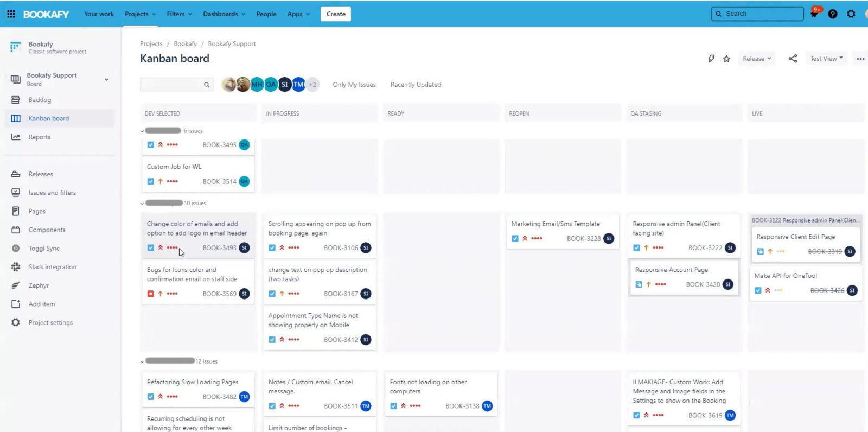
Task: Open the app switcher grid icon
Action: [x=11, y=14]
